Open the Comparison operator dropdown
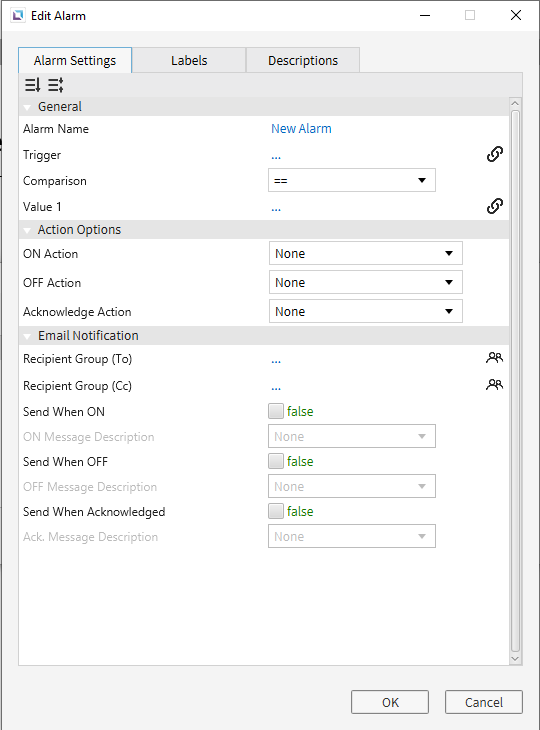Image resolution: width=540 pixels, height=730 pixels. click(x=352, y=180)
